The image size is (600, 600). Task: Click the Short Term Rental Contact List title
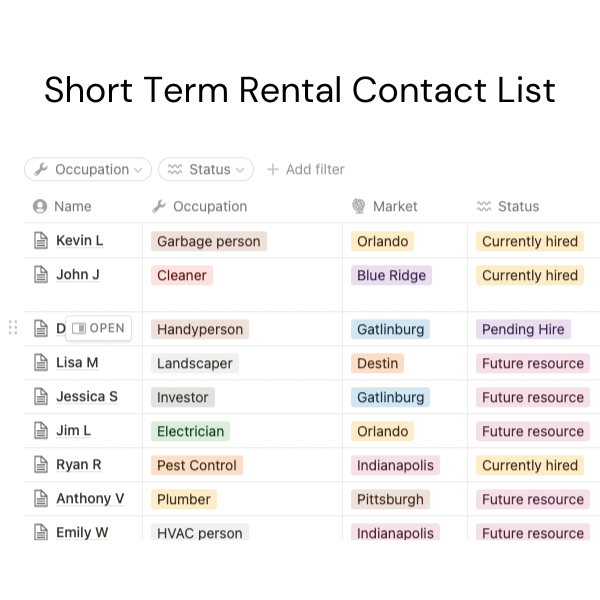pos(300,90)
